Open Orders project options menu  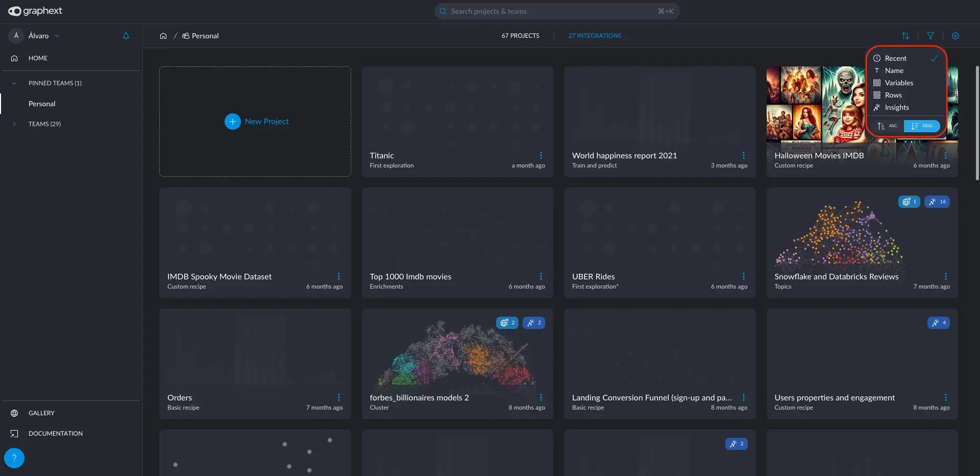point(339,397)
